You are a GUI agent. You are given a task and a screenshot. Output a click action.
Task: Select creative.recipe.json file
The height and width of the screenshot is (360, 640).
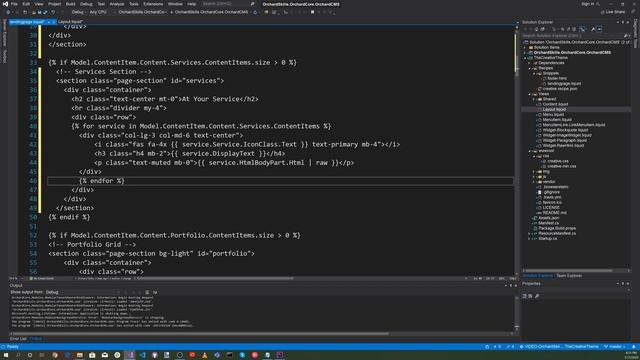point(560,89)
